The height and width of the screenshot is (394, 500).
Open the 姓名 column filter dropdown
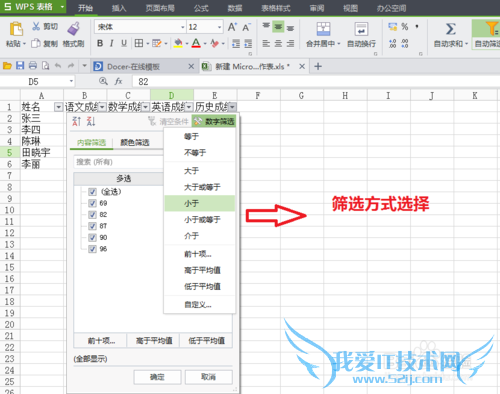tap(58, 107)
